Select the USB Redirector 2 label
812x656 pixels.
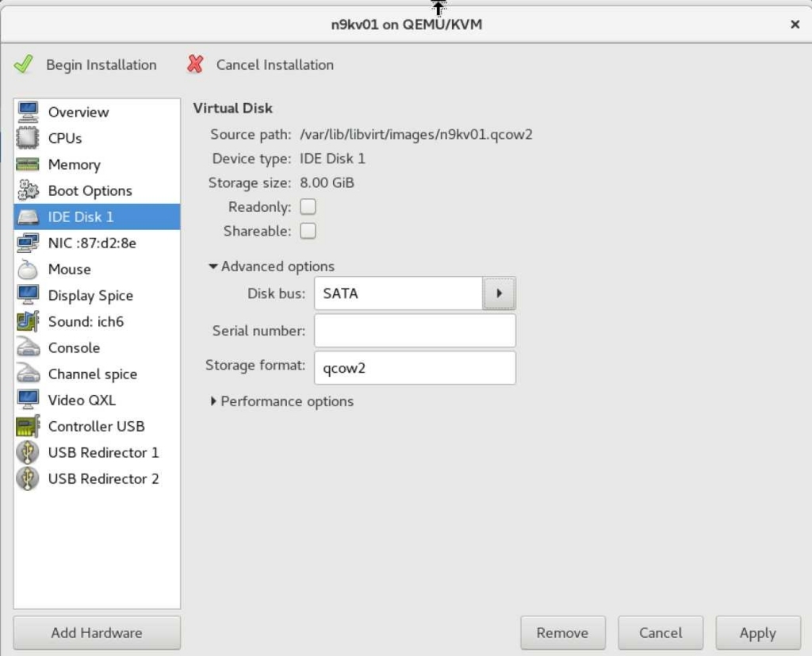coord(104,478)
